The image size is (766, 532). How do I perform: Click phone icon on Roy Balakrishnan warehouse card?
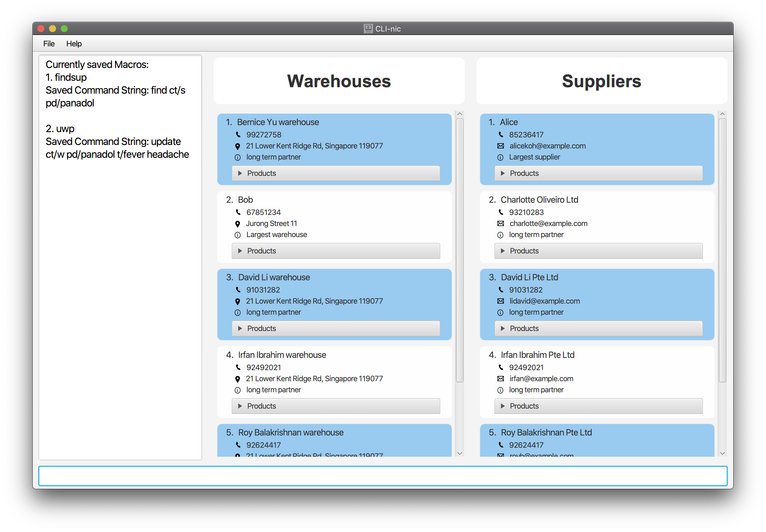click(238, 445)
